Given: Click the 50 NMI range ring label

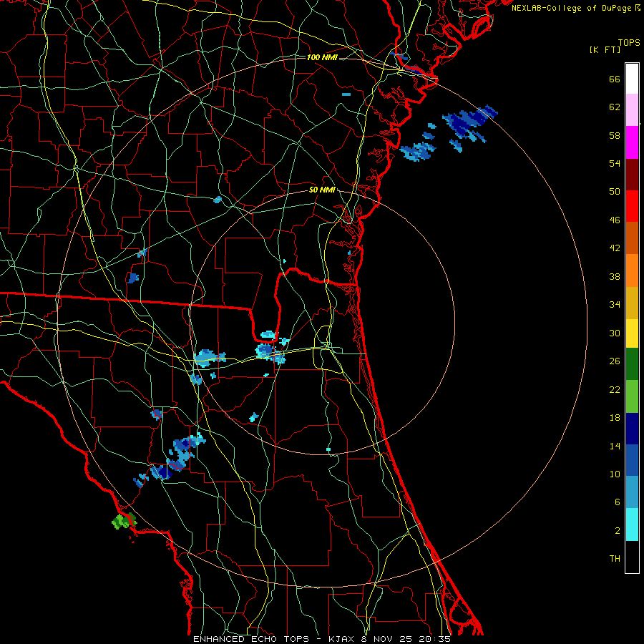Looking at the screenshot, I should (x=322, y=190).
